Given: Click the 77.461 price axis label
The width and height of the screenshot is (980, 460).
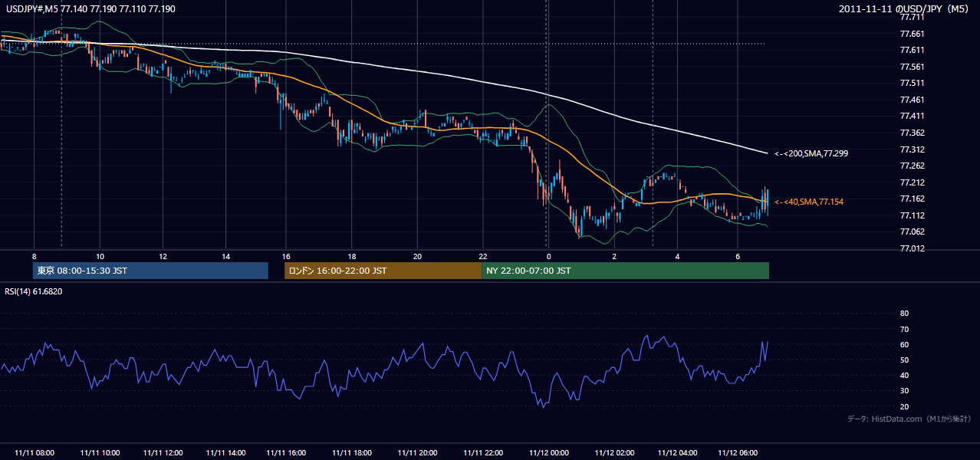Looking at the screenshot, I should click(913, 100).
